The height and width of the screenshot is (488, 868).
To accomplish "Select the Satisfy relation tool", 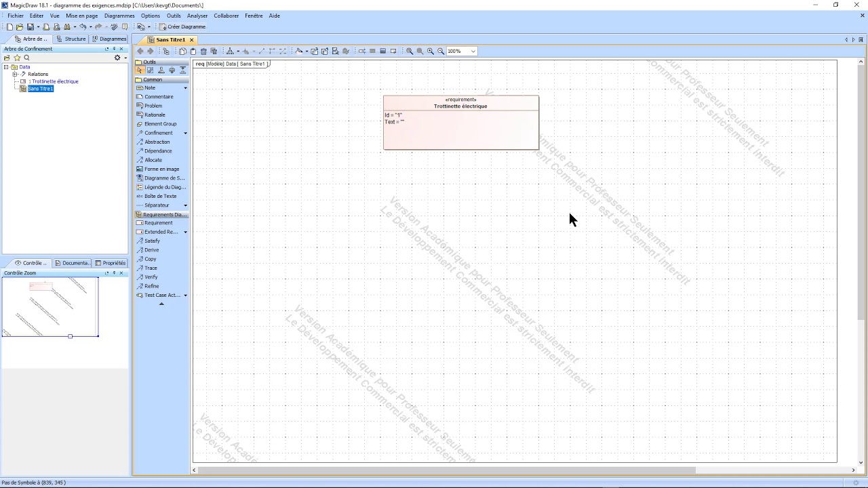I will 152,241.
